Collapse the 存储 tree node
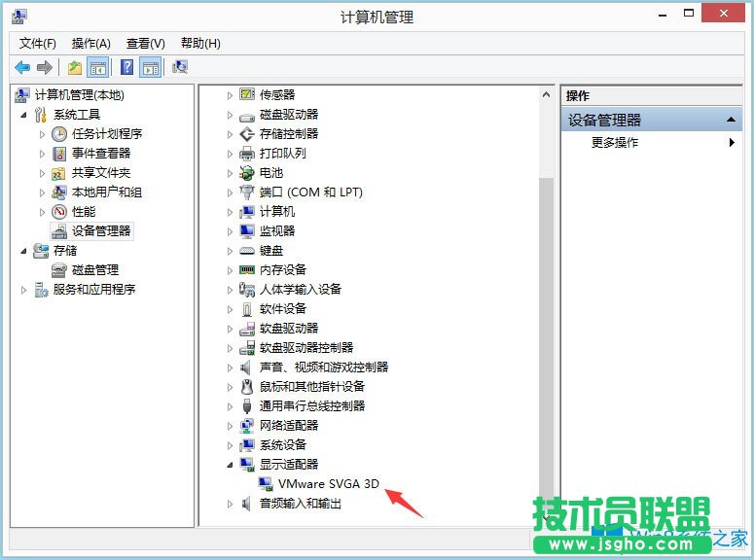754x560 pixels. 23,251
